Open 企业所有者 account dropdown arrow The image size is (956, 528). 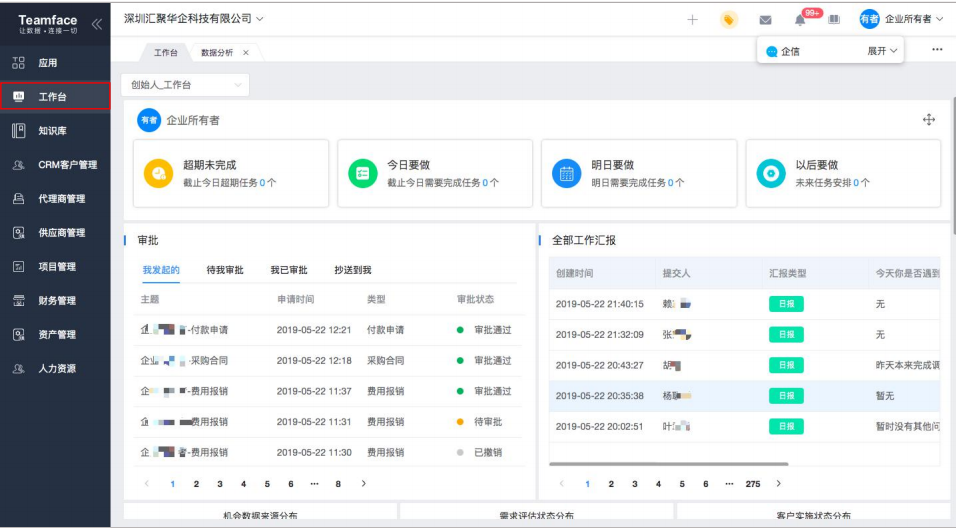(940, 20)
